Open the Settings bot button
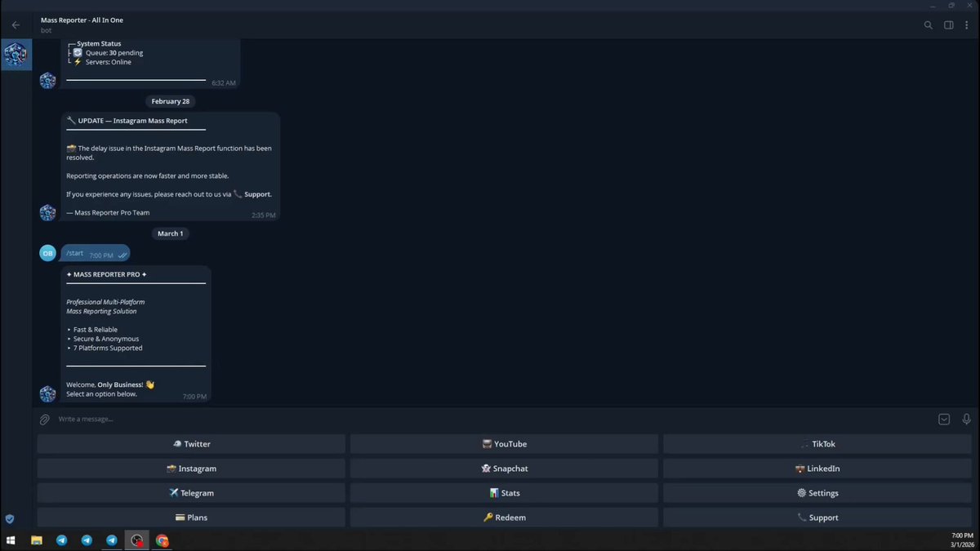This screenshot has width=980, height=551. click(x=817, y=493)
